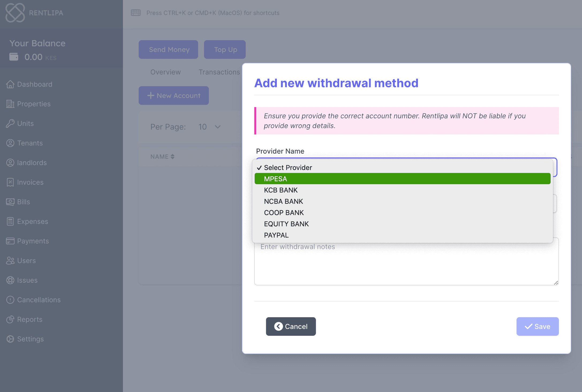This screenshot has width=582, height=392.
Task: Choose EQUITY BANK provider option
Action: coord(286,224)
